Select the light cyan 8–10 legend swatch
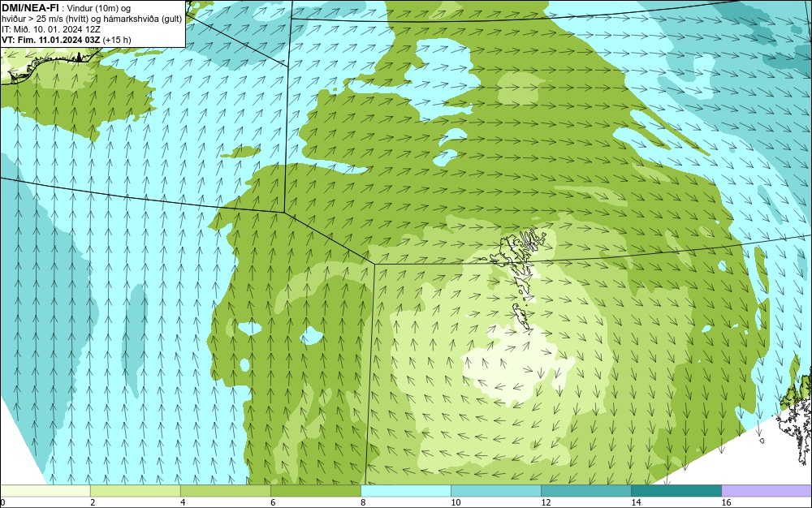This screenshot has height=508, width=812. [x=405, y=491]
